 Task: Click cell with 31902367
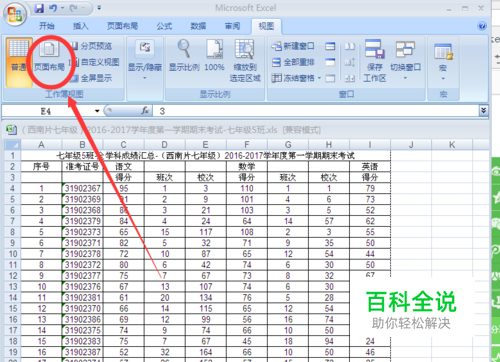82,188
